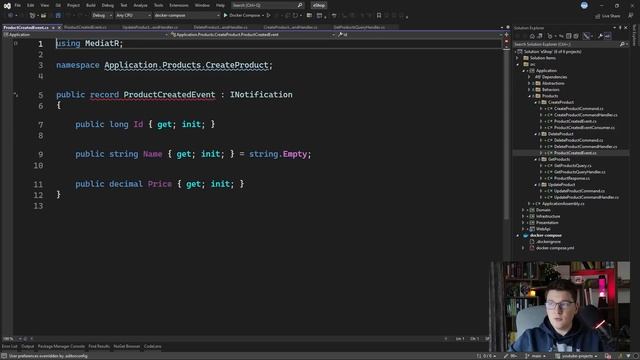Click the record quick action icon at line 5
This screenshot has width=640, height=360.
point(16,95)
